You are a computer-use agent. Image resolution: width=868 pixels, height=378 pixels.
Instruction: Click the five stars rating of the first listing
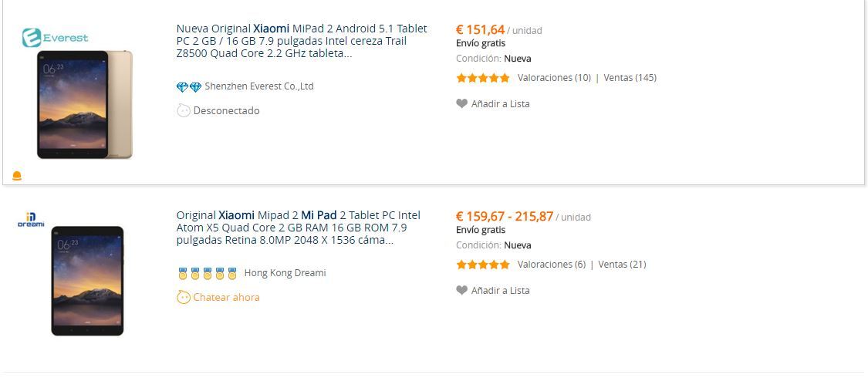[x=483, y=78]
